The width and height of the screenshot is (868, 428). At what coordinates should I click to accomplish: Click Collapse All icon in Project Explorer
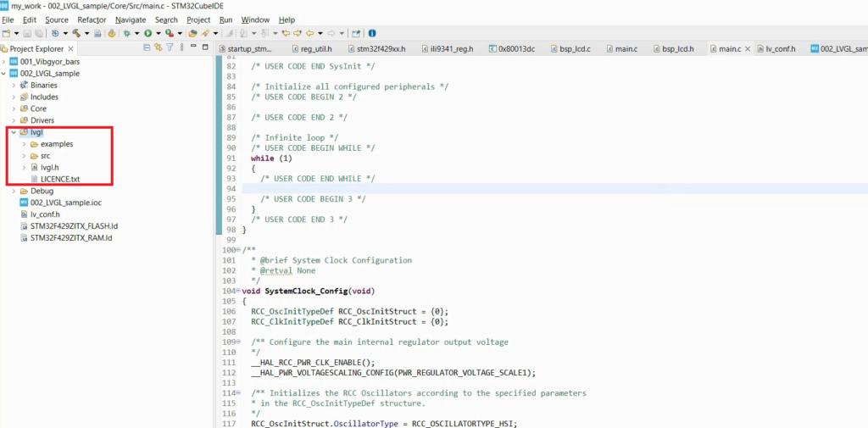pos(147,47)
